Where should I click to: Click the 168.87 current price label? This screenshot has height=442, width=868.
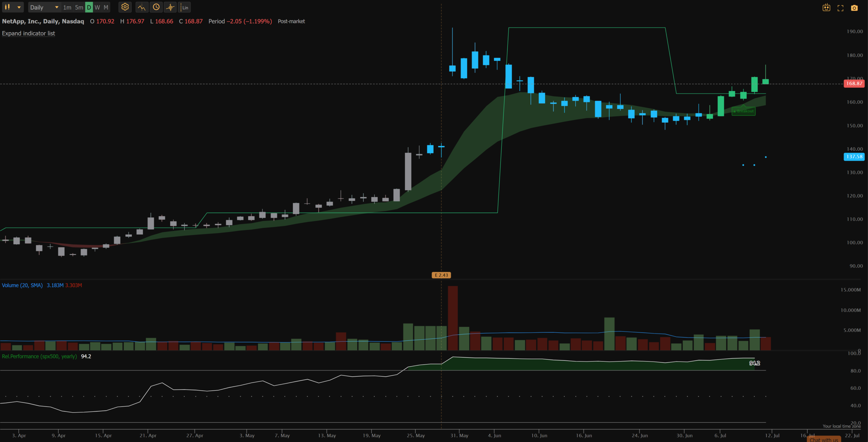coord(854,83)
